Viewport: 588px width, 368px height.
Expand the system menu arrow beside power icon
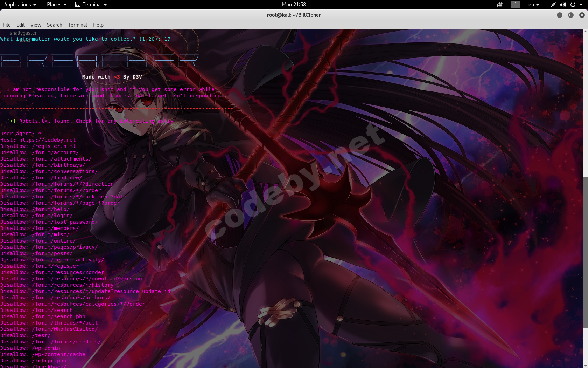click(x=580, y=5)
